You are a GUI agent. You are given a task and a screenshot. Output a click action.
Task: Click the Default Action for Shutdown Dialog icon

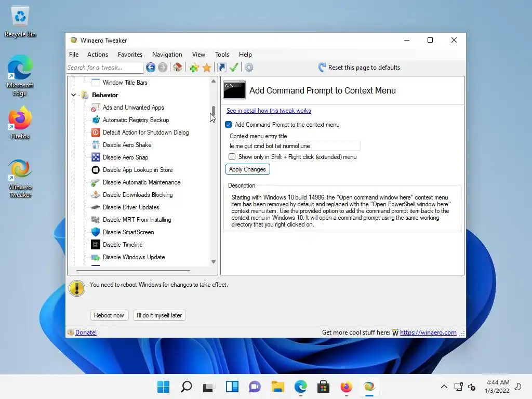96,132
